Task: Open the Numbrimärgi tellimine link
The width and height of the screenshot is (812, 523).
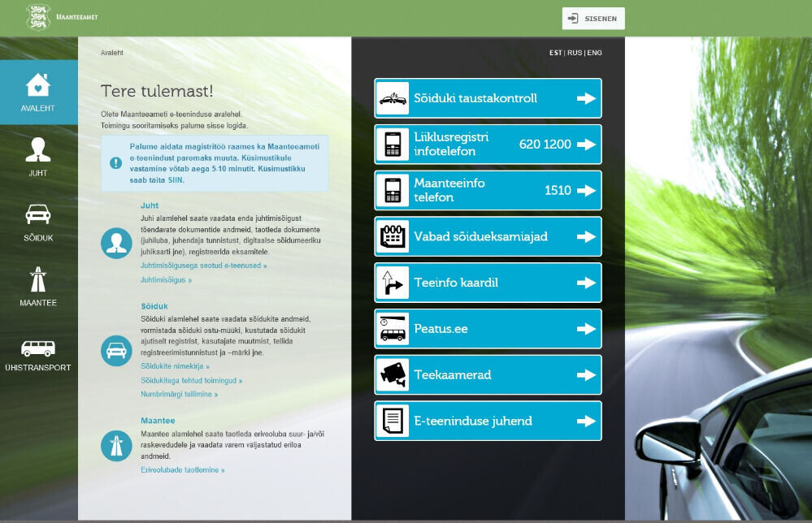Action: click(179, 394)
